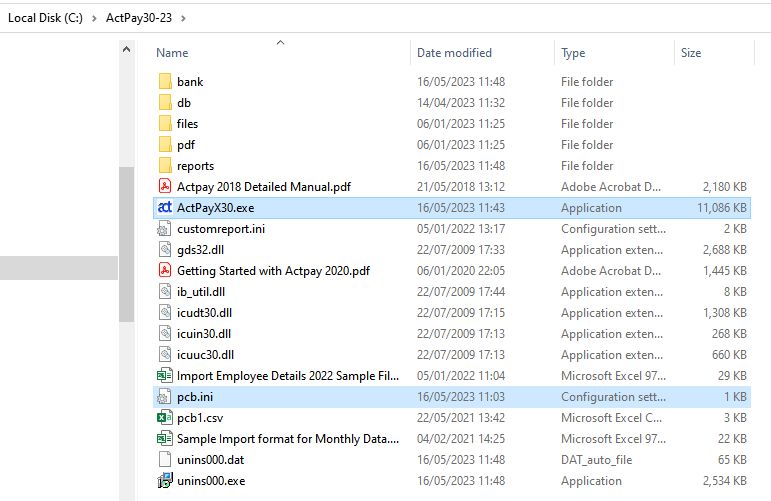Sort files by the Size column header

691,53
